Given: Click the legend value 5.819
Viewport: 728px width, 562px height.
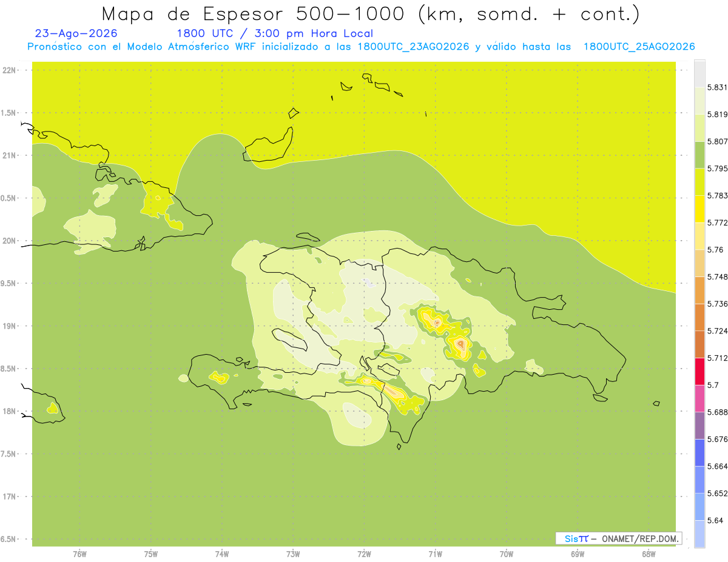Looking at the screenshot, I should 718,115.
